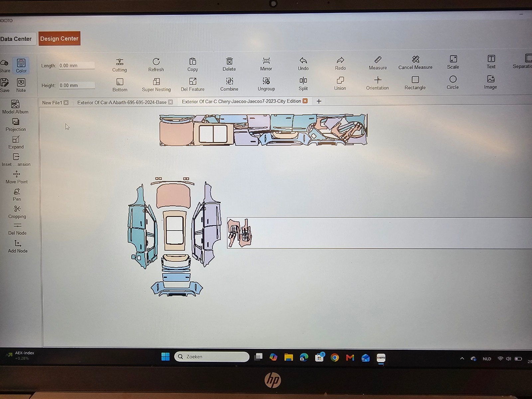
Task: Select the Text tool
Action: [491, 62]
